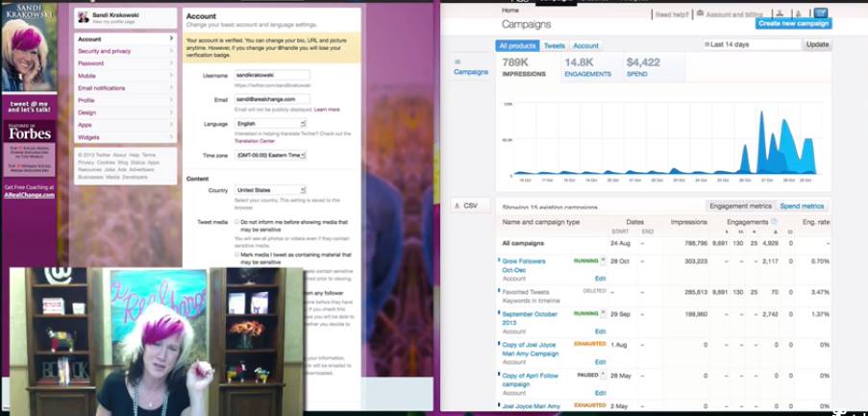
Task: Open Account and billing menu
Action: click(733, 14)
